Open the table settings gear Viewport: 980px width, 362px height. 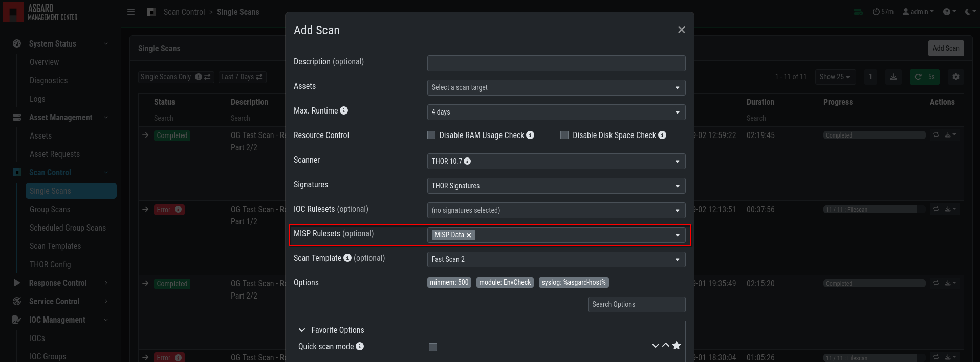[x=956, y=77]
